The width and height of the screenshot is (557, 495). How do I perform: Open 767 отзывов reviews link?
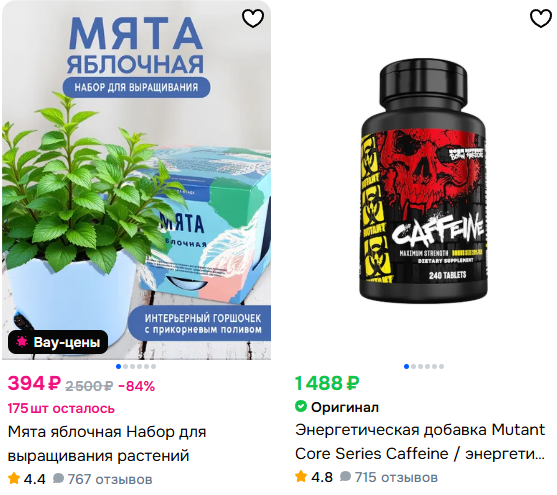point(110,479)
